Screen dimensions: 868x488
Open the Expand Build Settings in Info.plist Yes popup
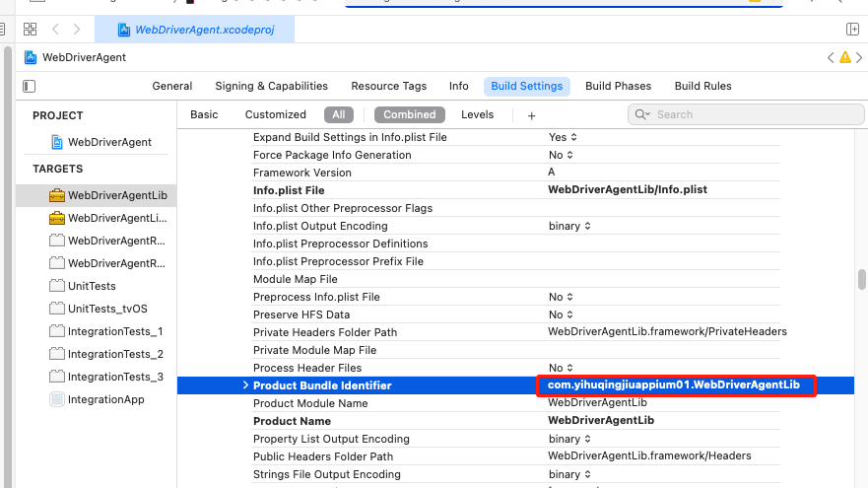[563, 137]
